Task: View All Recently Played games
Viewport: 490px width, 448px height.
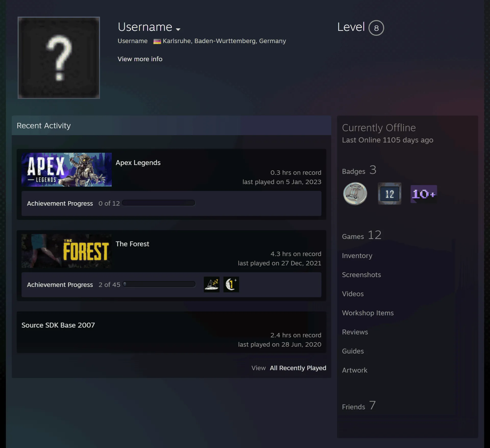Action: [298, 368]
